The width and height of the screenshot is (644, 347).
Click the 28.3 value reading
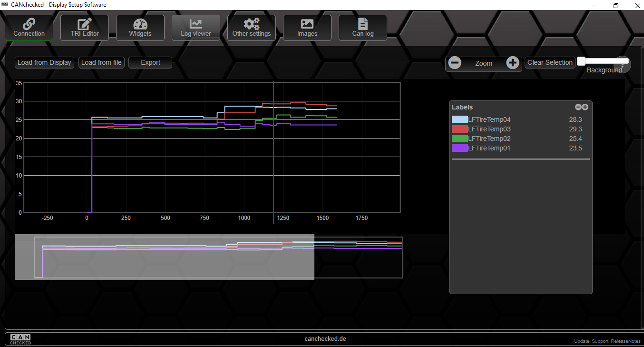(x=576, y=119)
